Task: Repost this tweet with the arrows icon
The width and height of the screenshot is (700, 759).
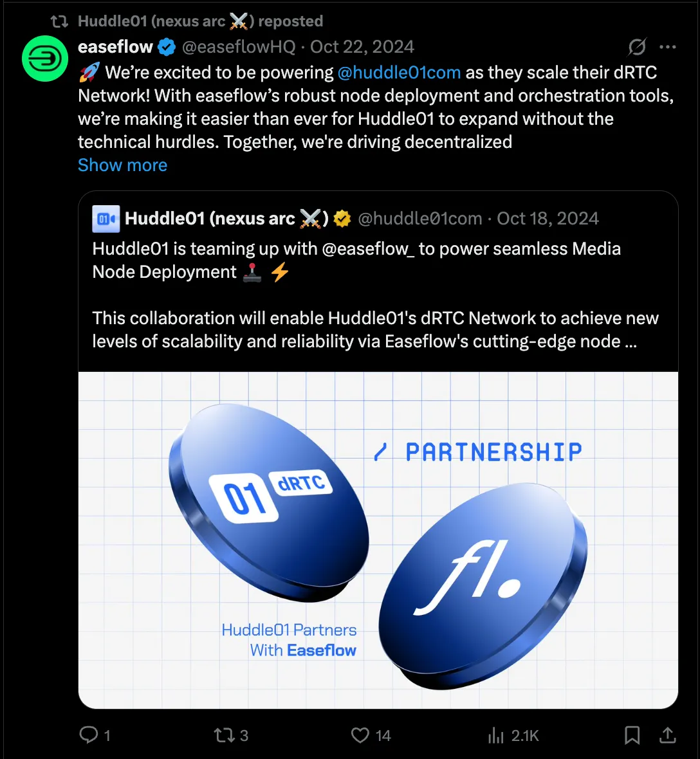Action: pyautogui.click(x=224, y=735)
